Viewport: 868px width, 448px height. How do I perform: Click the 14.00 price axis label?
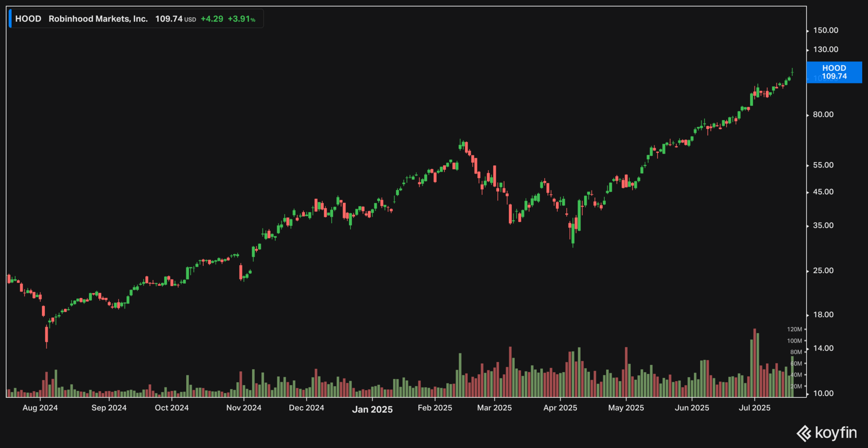click(823, 348)
